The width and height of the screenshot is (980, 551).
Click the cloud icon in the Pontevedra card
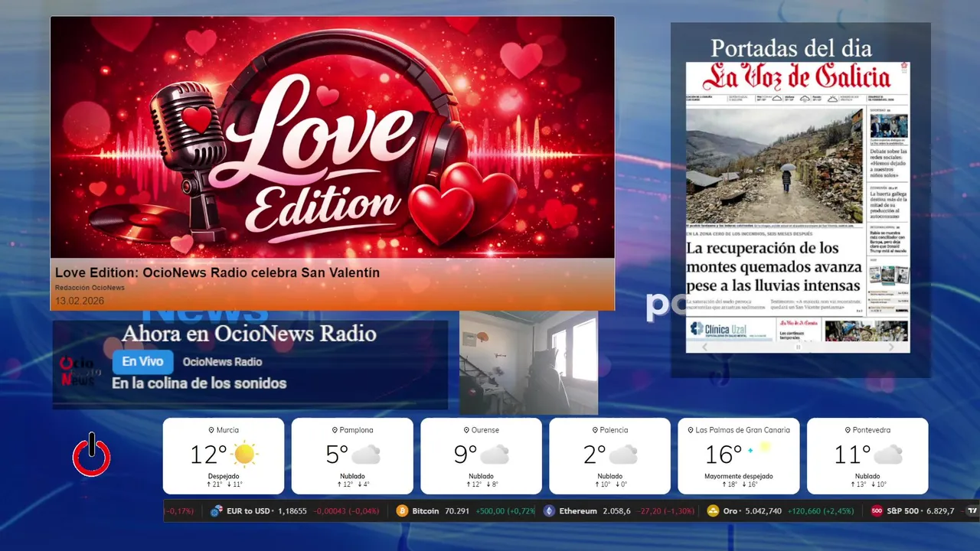pos(888,455)
